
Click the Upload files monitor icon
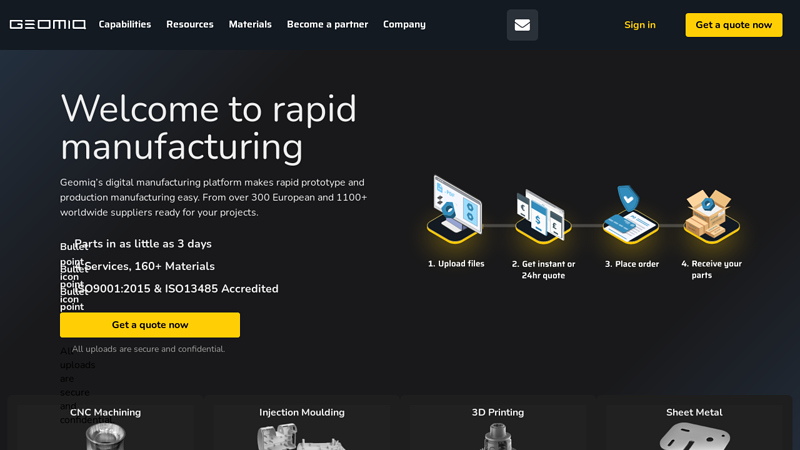pos(455,209)
